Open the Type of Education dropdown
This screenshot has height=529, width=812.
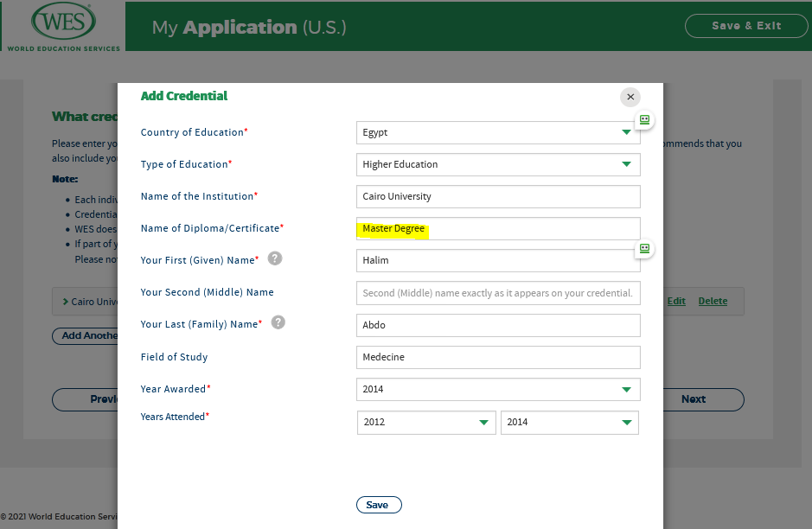[x=625, y=164]
